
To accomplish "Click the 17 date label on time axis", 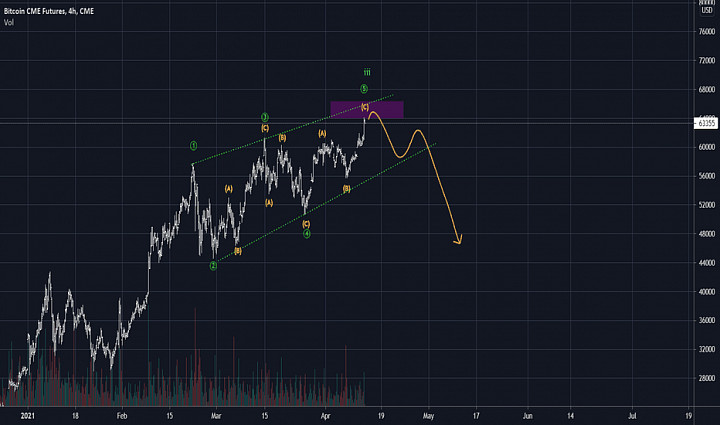I will (476, 416).
